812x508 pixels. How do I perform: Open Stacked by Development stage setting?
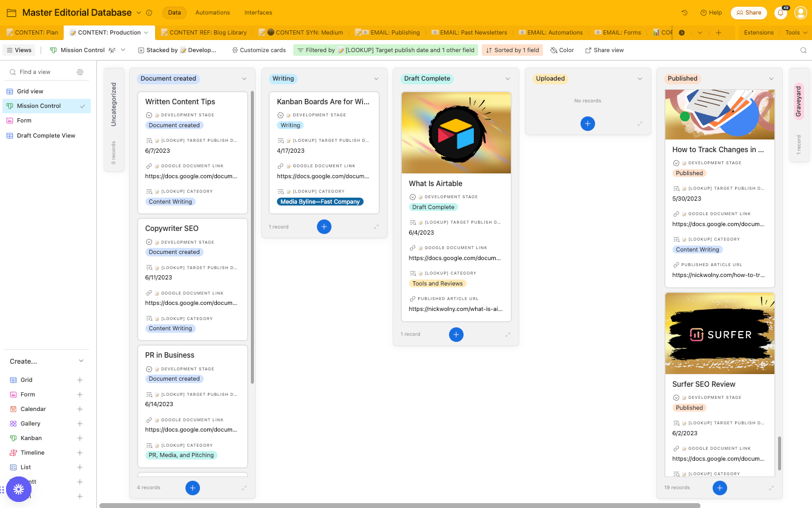(177, 50)
